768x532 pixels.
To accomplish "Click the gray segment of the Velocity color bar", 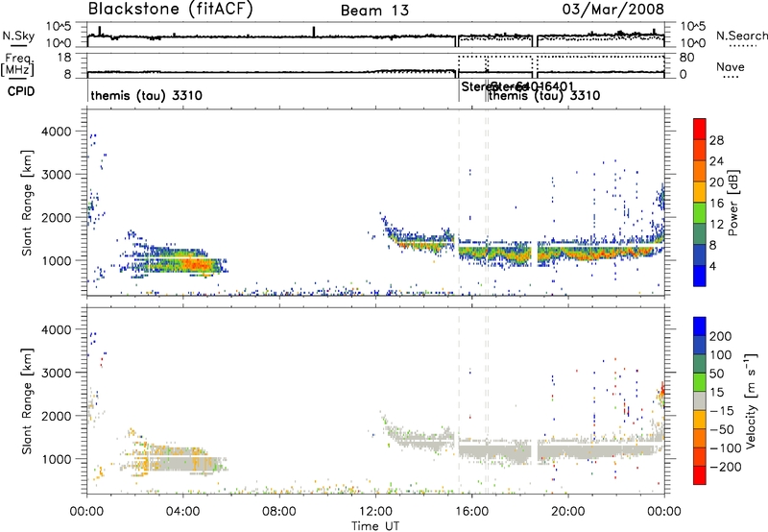I will click(700, 400).
